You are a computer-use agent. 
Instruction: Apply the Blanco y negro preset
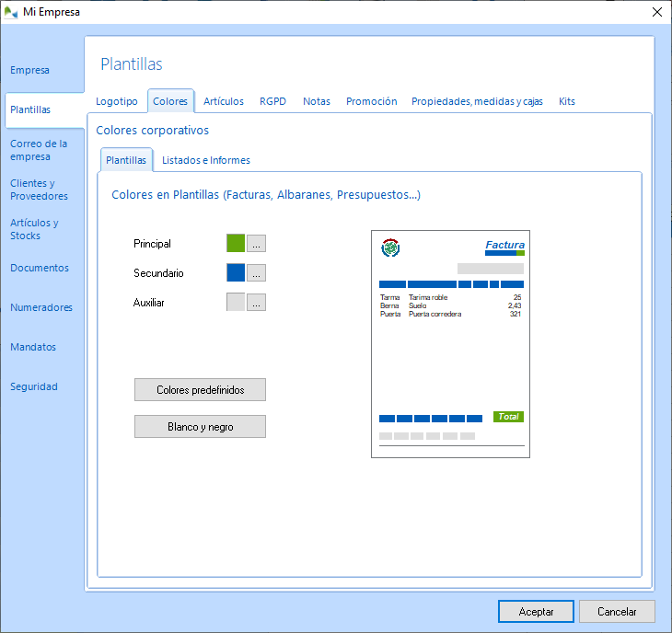pos(200,427)
